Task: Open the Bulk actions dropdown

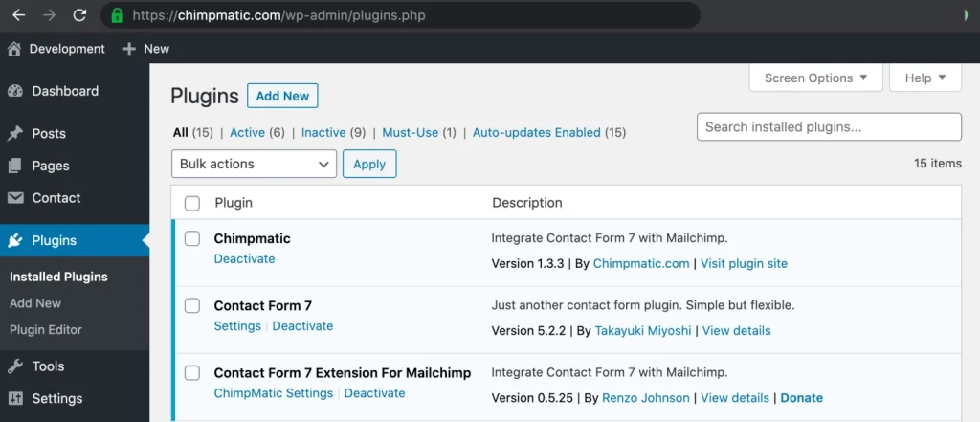Action: [x=254, y=164]
